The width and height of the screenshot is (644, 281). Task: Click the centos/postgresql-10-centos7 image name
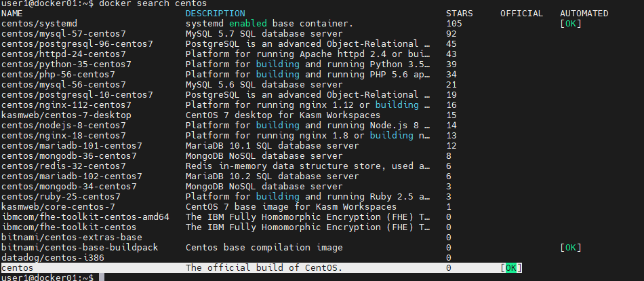pos(77,95)
